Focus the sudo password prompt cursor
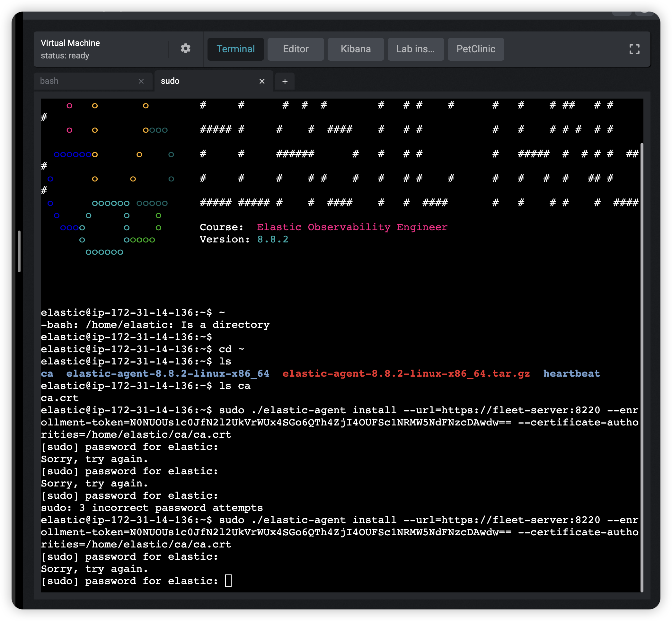The image size is (672, 621). 228,581
